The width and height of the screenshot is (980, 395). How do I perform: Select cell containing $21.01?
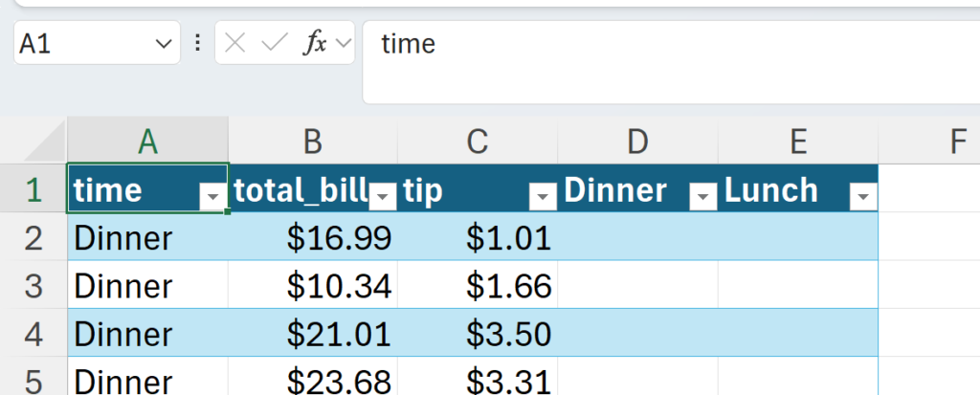click(x=313, y=333)
